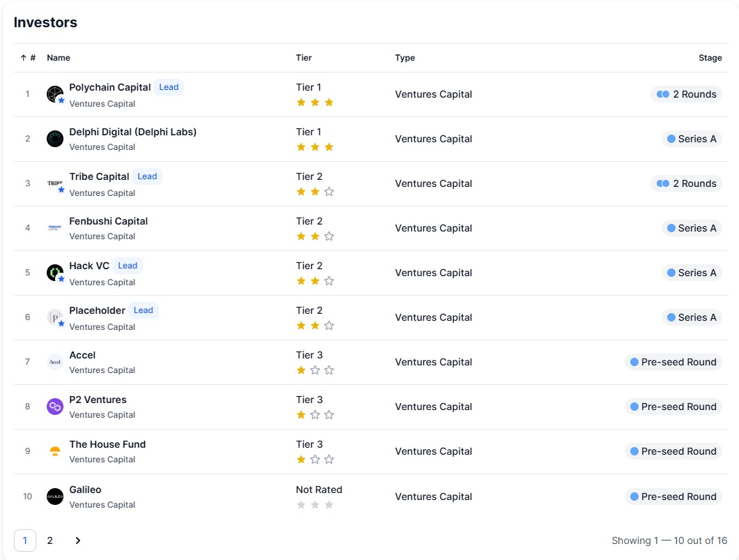Go to next page with chevron arrow

pos(77,540)
